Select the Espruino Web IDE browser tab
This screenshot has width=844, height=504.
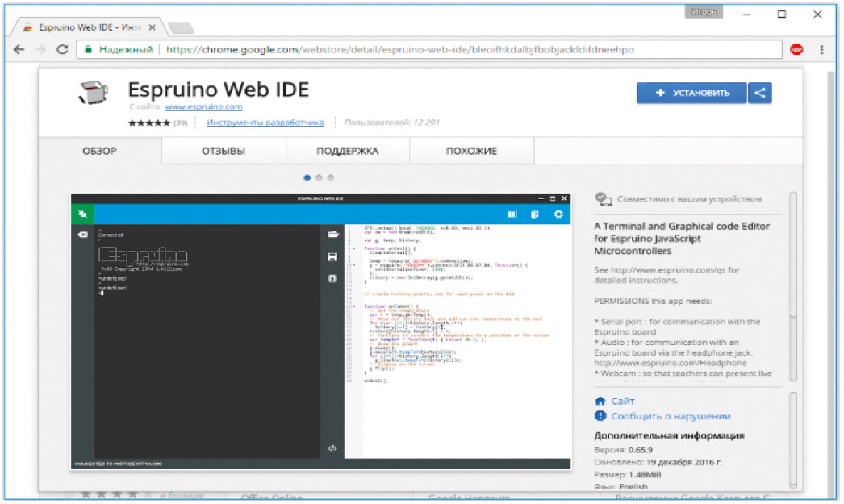89,27
